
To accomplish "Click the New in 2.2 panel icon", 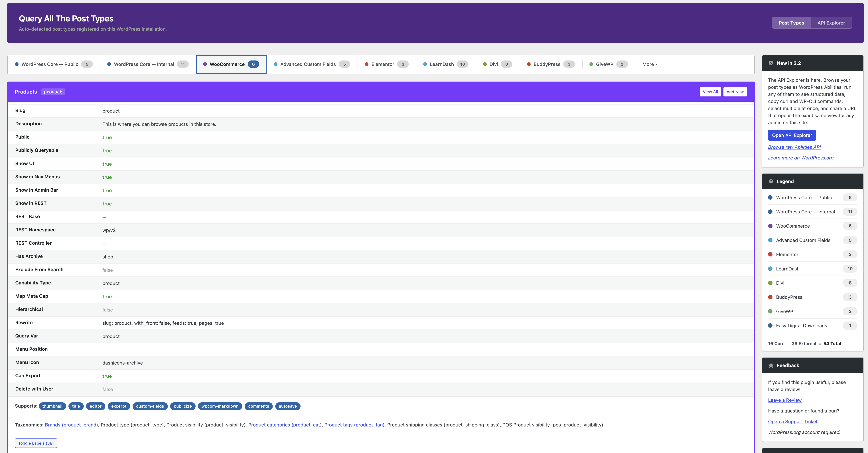I will 771,63.
